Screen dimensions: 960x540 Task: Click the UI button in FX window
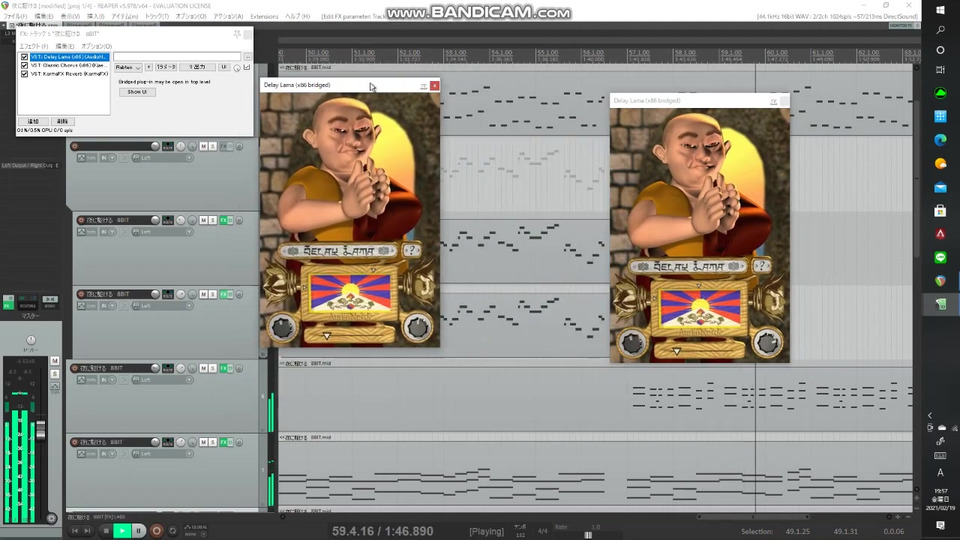(x=223, y=67)
